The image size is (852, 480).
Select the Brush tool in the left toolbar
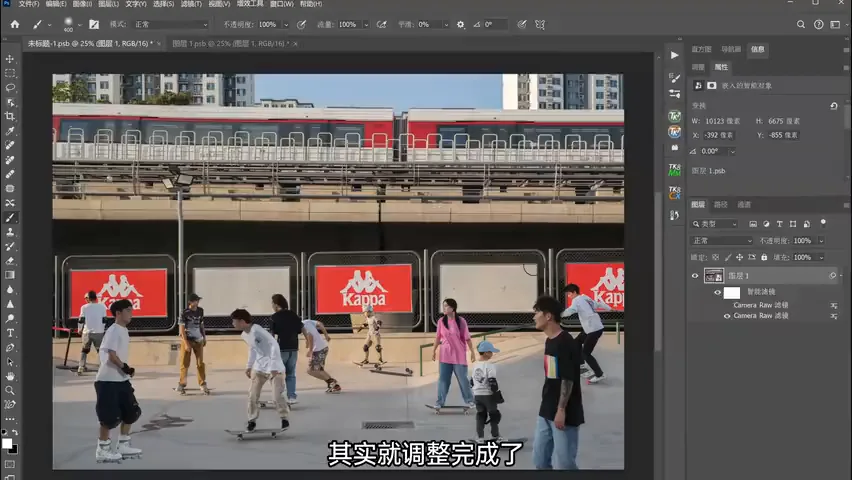click(x=10, y=217)
